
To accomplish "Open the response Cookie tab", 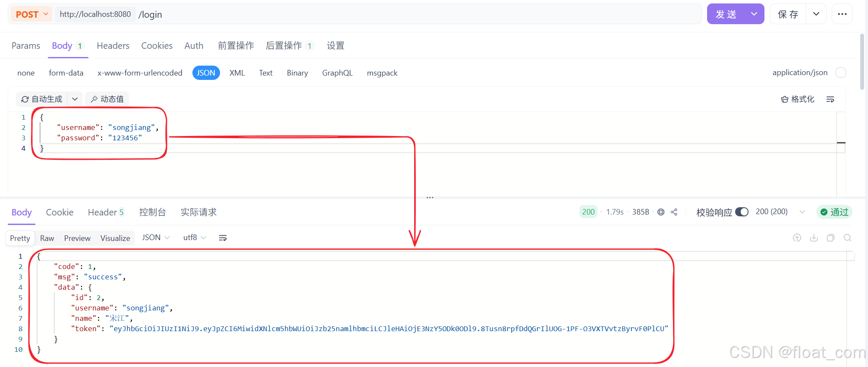I will [60, 212].
